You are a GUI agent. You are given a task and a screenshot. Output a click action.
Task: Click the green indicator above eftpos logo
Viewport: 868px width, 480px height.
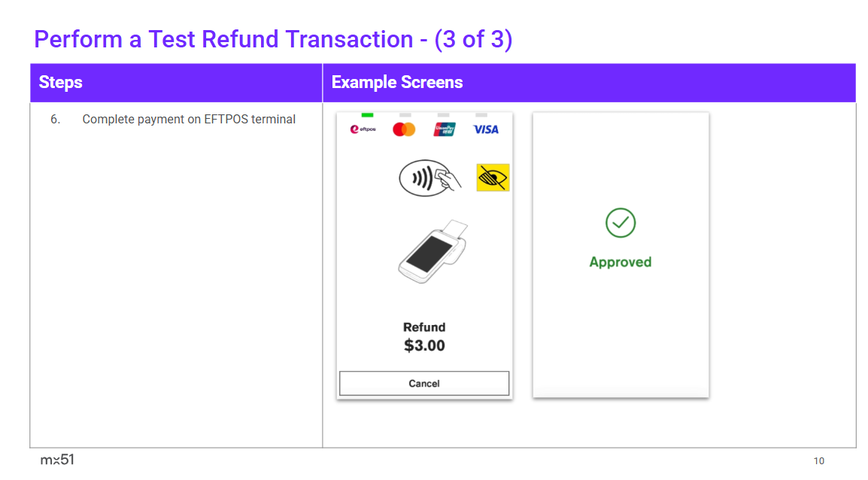(367, 115)
